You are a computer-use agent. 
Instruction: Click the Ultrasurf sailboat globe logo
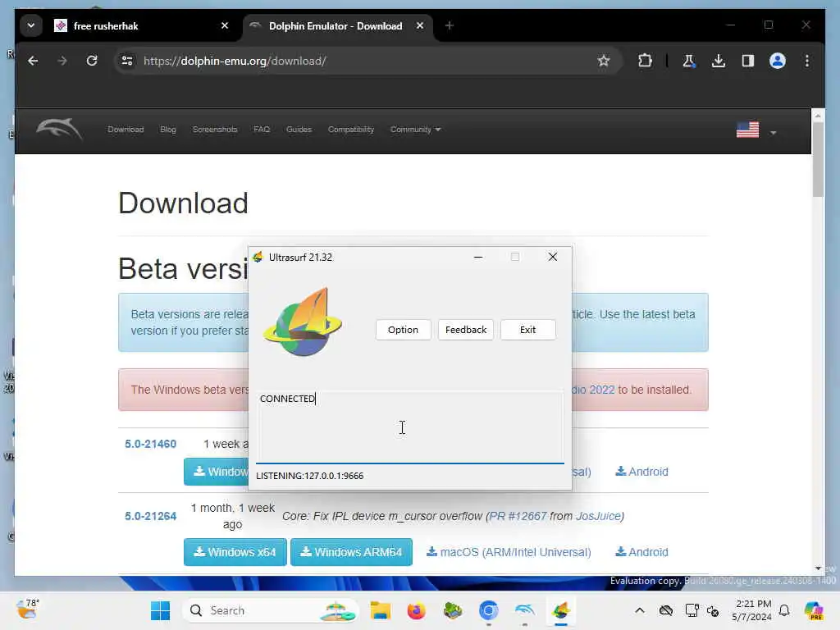click(303, 322)
